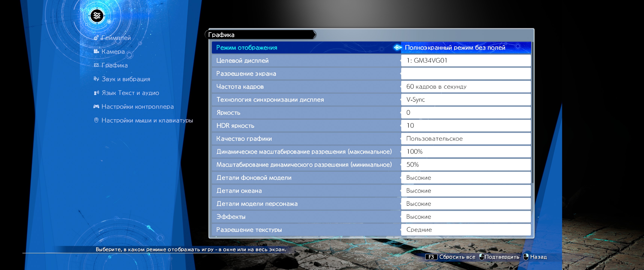Select the Детали фоновой модели label
The width and height of the screenshot is (644, 270).
point(254,178)
